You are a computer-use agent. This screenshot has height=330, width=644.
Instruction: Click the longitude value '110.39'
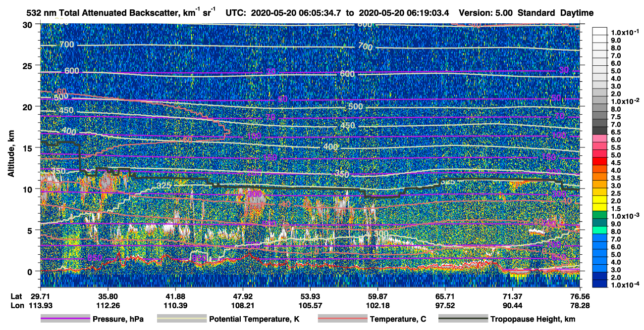[175, 305]
